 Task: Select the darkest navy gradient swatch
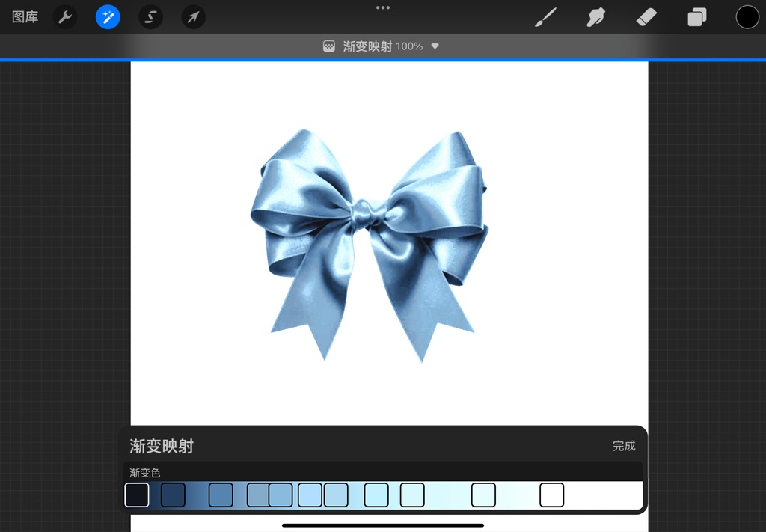point(137,495)
